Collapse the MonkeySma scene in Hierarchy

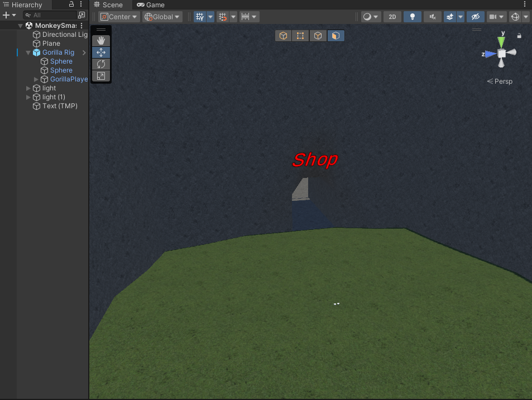pyautogui.click(x=20, y=26)
